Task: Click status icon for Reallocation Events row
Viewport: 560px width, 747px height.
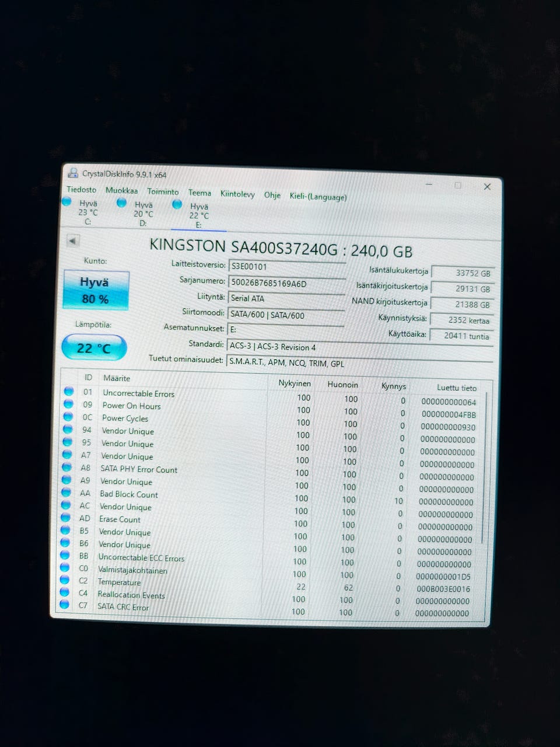Action: pyautogui.click(x=65, y=593)
